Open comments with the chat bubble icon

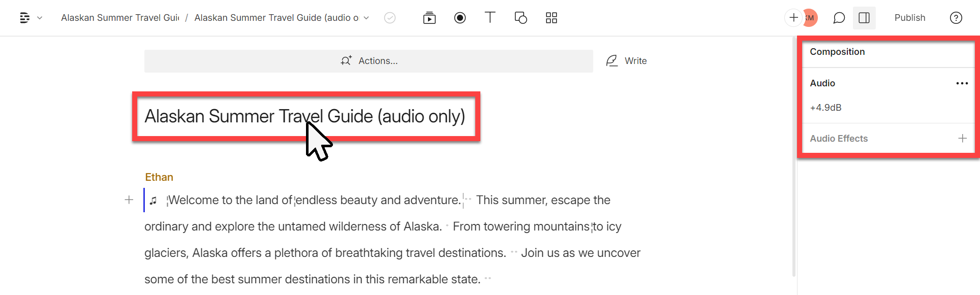point(839,18)
